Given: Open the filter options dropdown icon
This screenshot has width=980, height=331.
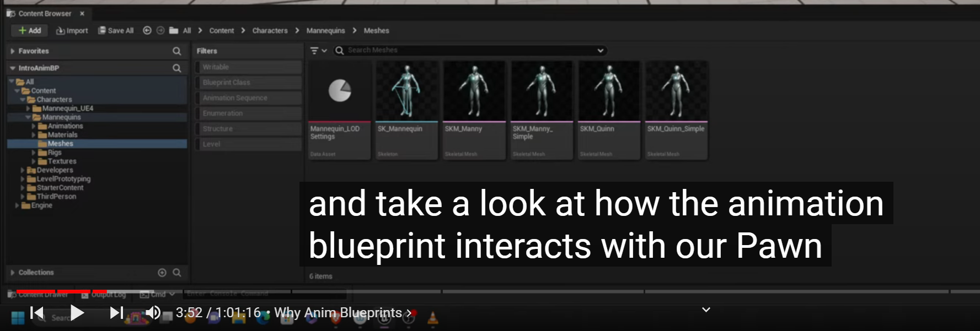Looking at the screenshot, I should pos(318,51).
